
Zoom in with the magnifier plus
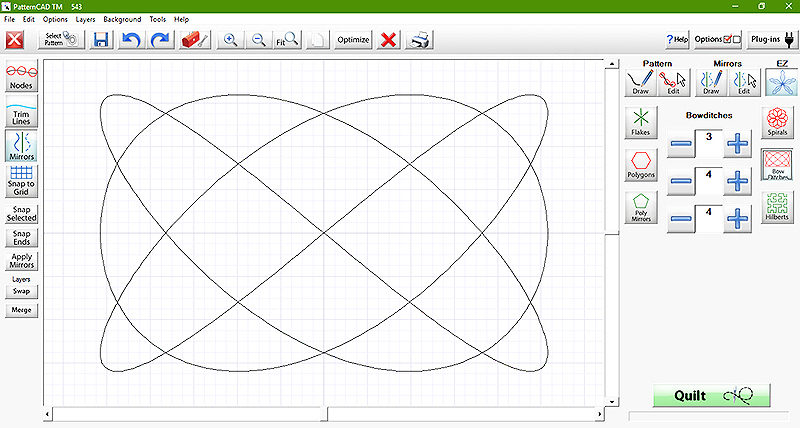(x=230, y=40)
